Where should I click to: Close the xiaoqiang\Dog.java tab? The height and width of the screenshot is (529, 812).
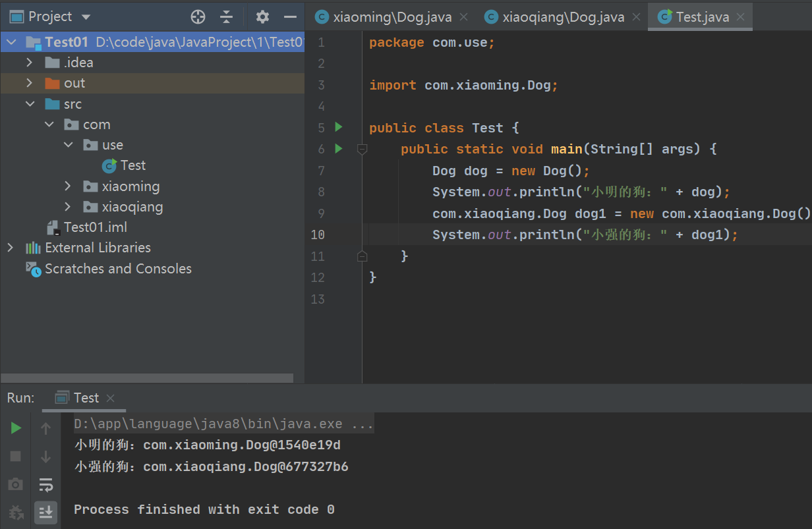click(637, 18)
